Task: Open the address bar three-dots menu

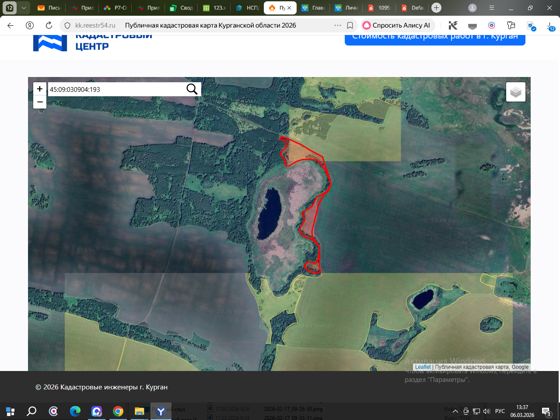Action: [338, 25]
